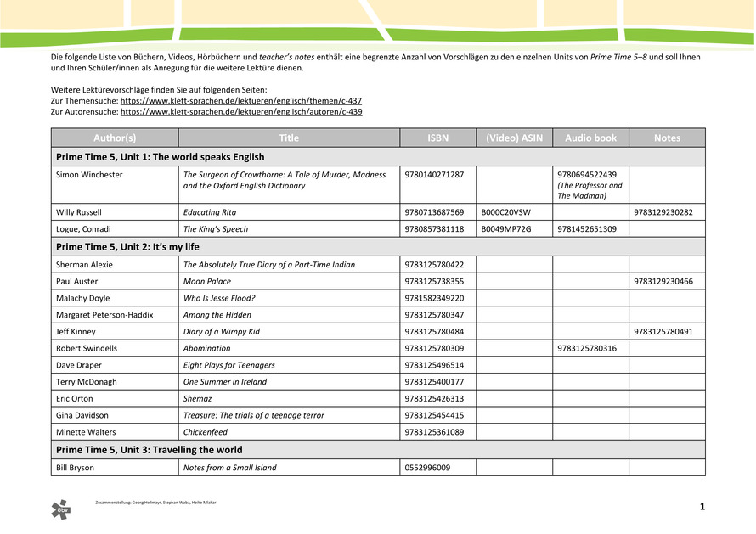
Task: Click ISBN 9780140271287
Action: 434,175
